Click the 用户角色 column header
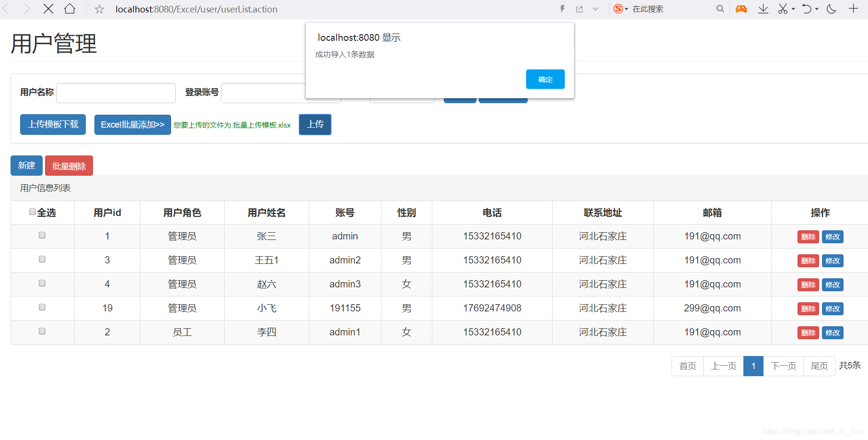Image resolution: width=868 pixels, height=440 pixels. 182,213
